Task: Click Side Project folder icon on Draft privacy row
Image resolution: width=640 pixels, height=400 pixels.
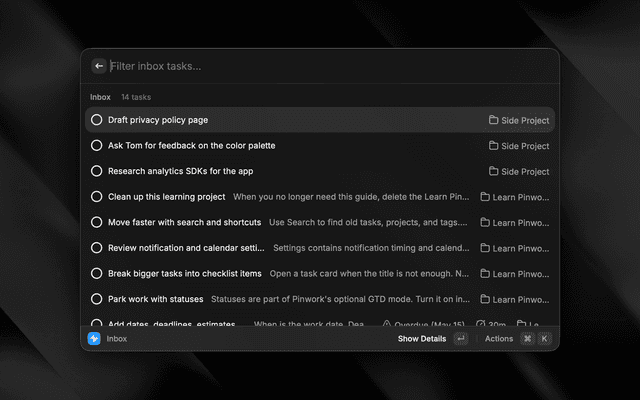Action: pos(493,120)
